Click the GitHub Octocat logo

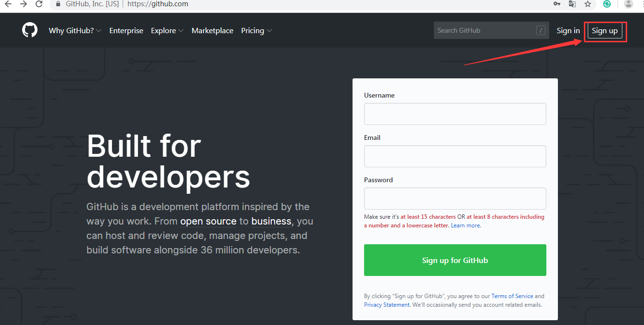30,30
